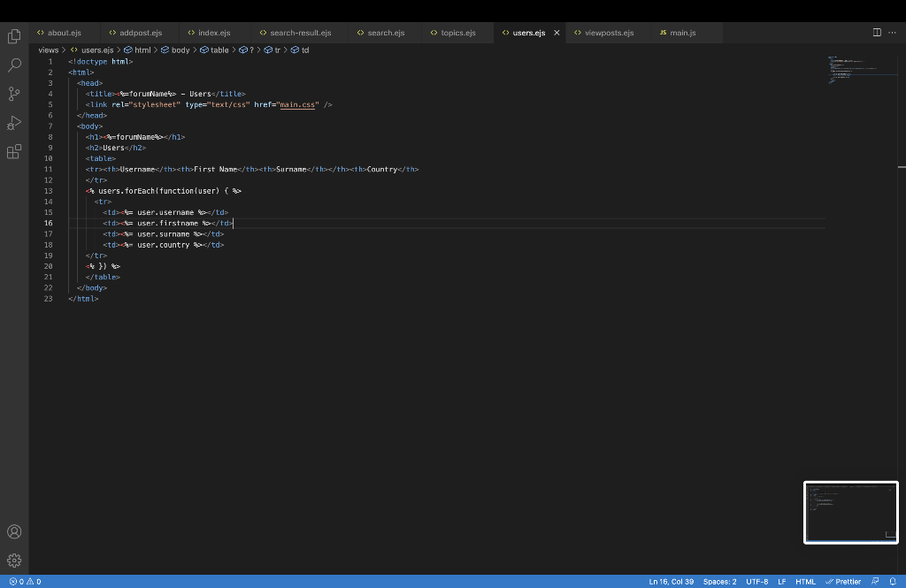Click the warnings count in status bar

coord(35,582)
